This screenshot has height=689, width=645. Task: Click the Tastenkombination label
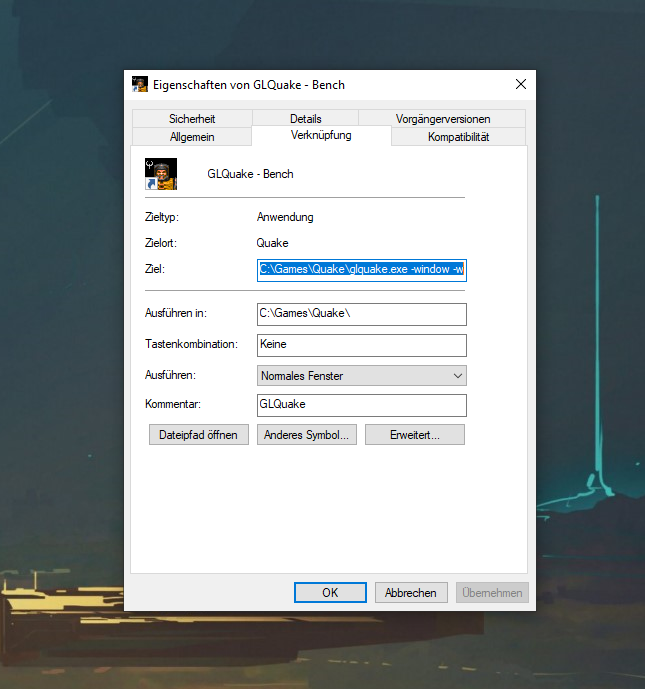click(x=191, y=344)
